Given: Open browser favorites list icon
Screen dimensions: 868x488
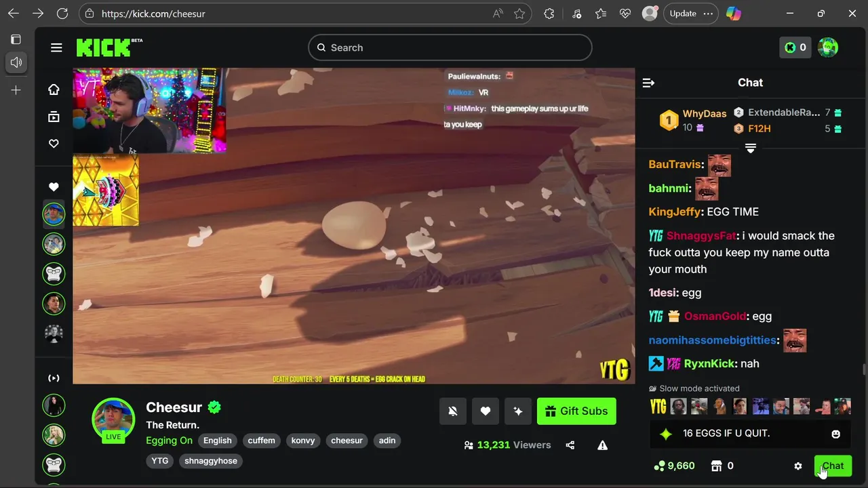Looking at the screenshot, I should 601,14.
